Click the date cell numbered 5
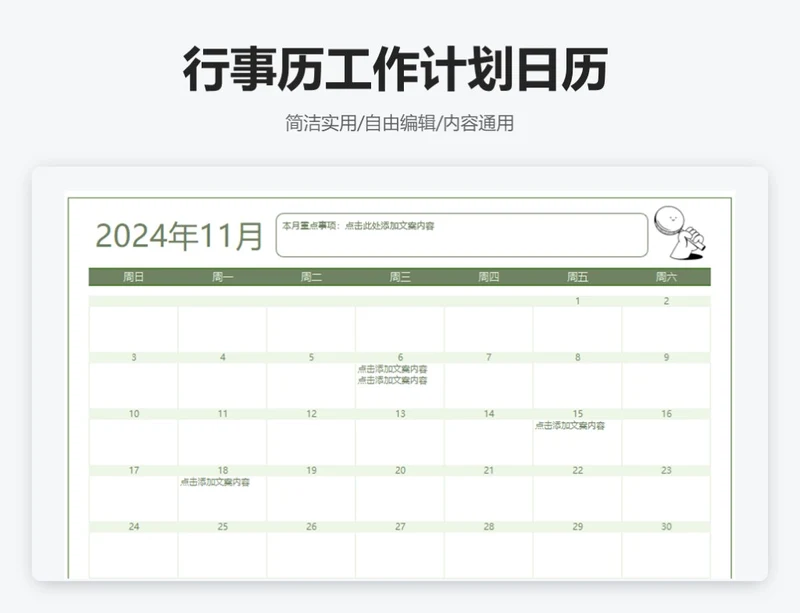Screen dimensions: 800x613 click(311, 357)
